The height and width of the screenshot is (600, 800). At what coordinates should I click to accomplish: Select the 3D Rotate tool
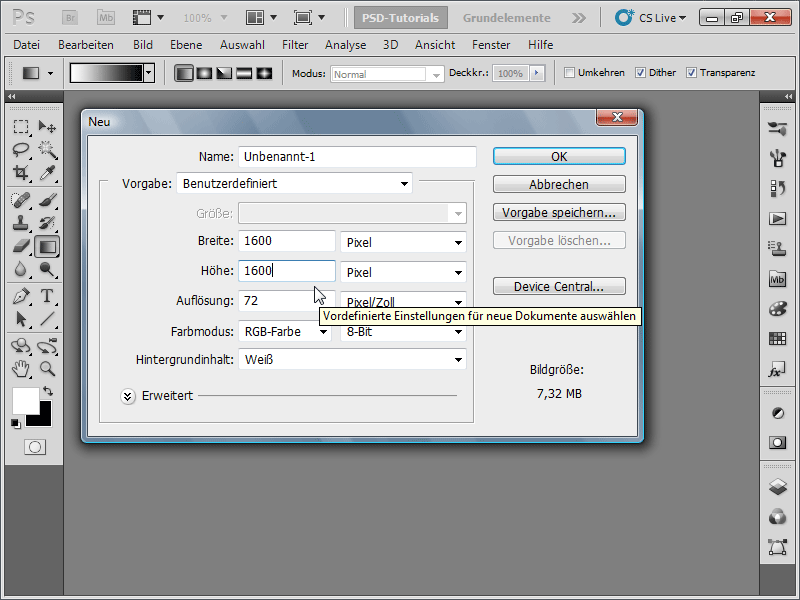pos(21,346)
